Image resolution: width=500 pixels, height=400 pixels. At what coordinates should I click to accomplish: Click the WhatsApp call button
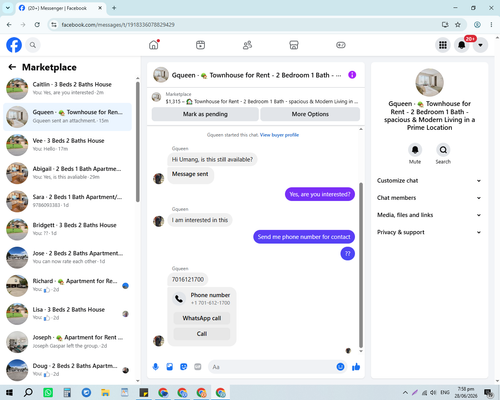click(202, 318)
